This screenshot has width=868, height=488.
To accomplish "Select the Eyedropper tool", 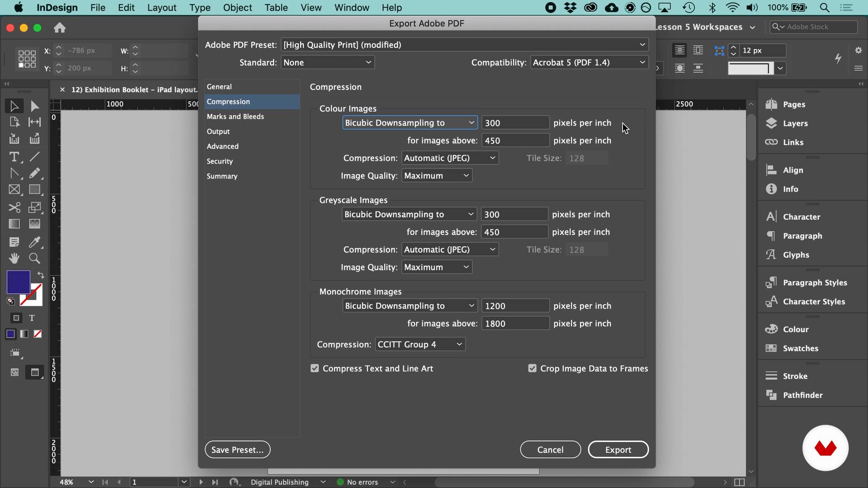I will point(35,242).
